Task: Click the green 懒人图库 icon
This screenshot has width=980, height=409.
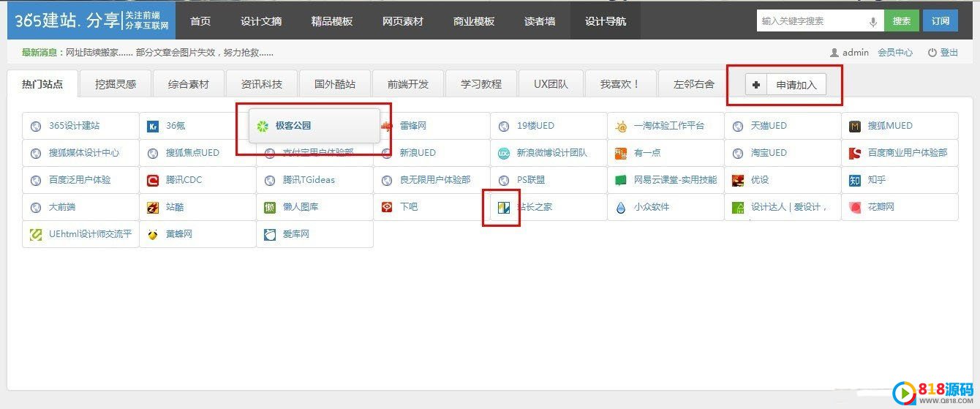Action: click(x=270, y=207)
